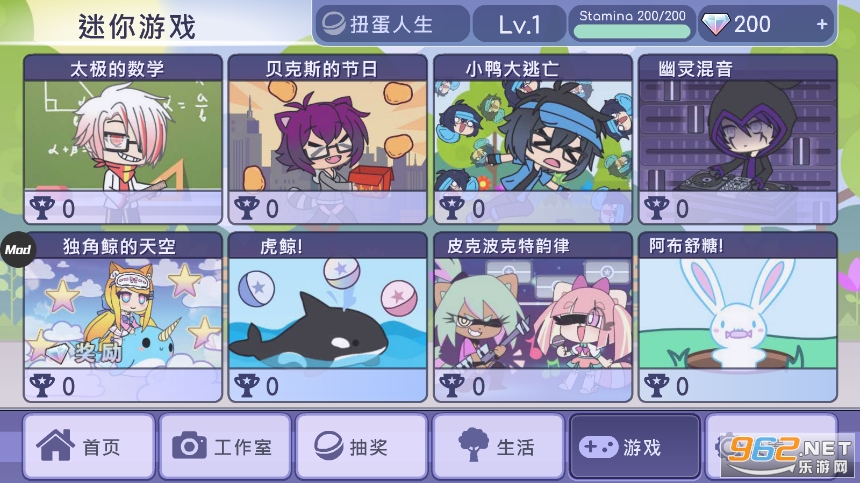This screenshot has width=860, height=483.
Task: Select the 皮克波克特韵律 rhythm game
Action: click(533, 317)
